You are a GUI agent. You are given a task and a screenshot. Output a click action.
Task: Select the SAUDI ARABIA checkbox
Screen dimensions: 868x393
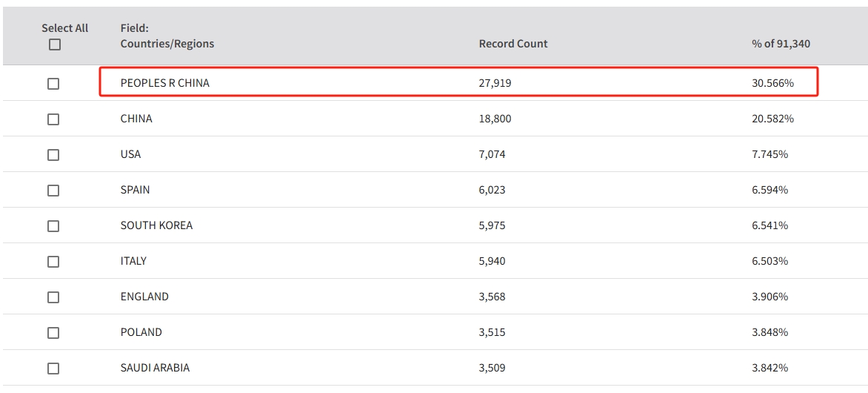tap(53, 369)
